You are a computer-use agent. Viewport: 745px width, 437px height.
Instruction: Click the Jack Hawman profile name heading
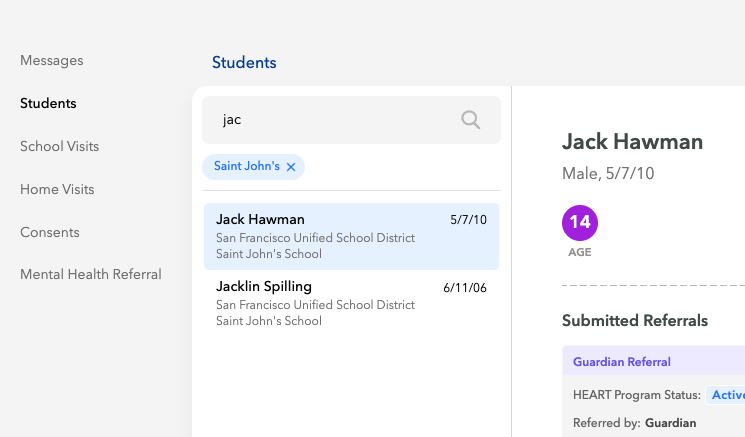pos(632,142)
